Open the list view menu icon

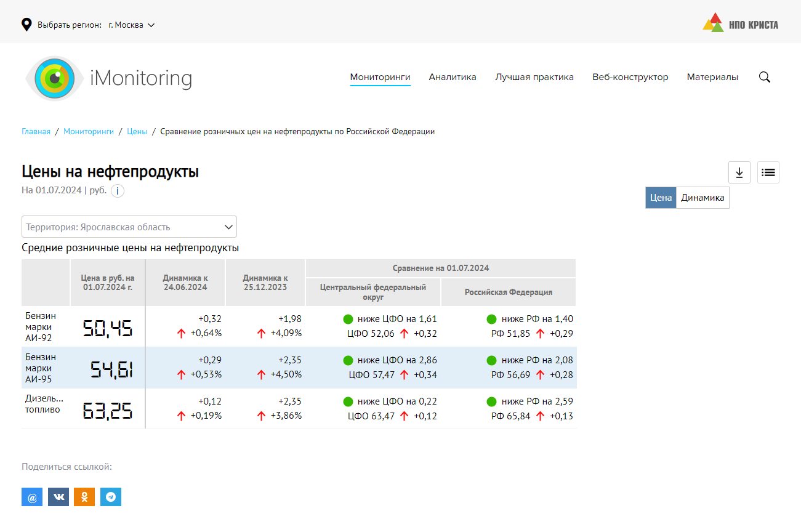(x=768, y=173)
